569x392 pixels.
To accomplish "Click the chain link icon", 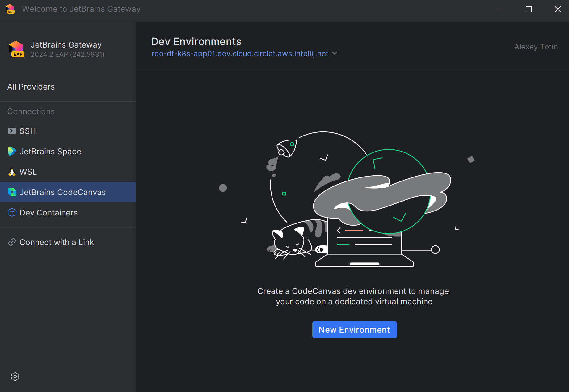I will point(12,242).
